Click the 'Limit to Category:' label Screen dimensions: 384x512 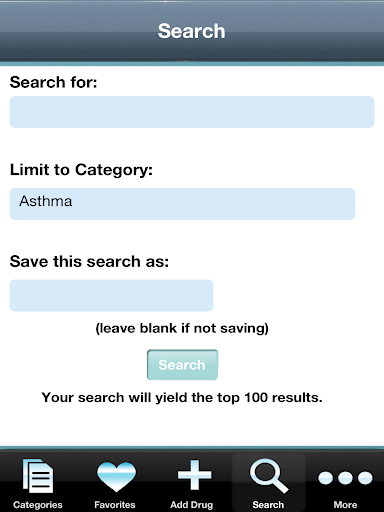[81, 170]
